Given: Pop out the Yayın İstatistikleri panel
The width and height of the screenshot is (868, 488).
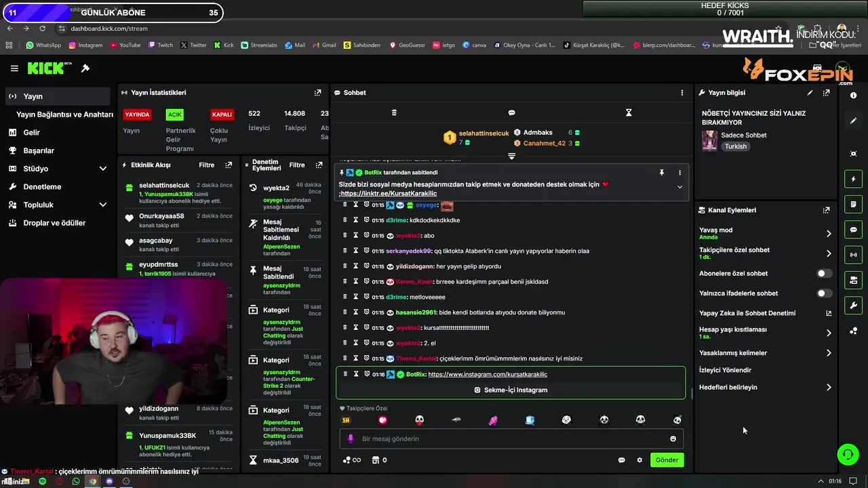Looking at the screenshot, I should [317, 93].
